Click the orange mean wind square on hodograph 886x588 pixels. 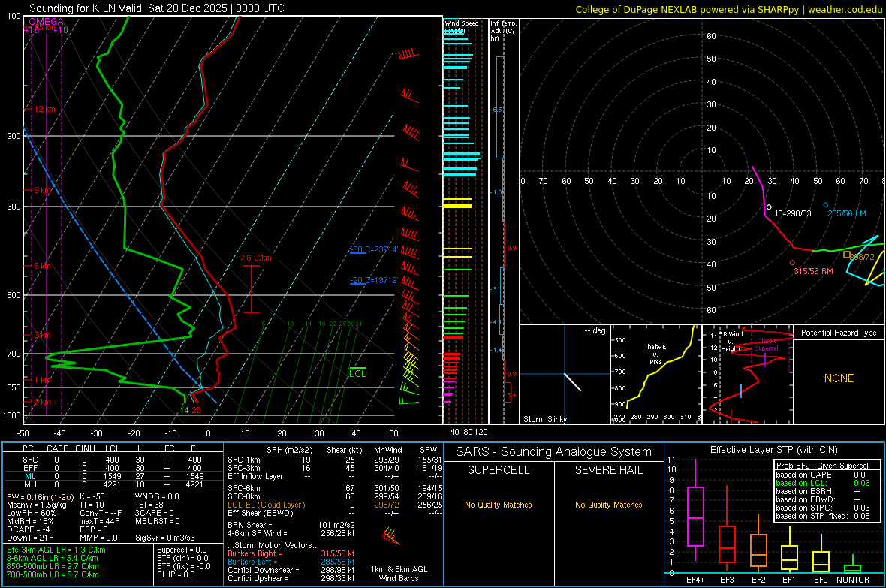click(846, 255)
